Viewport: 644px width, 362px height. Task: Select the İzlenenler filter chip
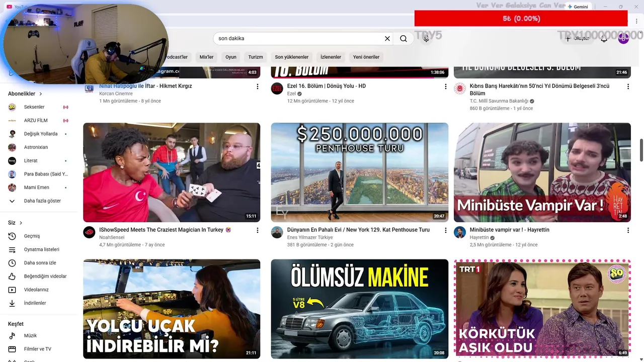pyautogui.click(x=331, y=57)
